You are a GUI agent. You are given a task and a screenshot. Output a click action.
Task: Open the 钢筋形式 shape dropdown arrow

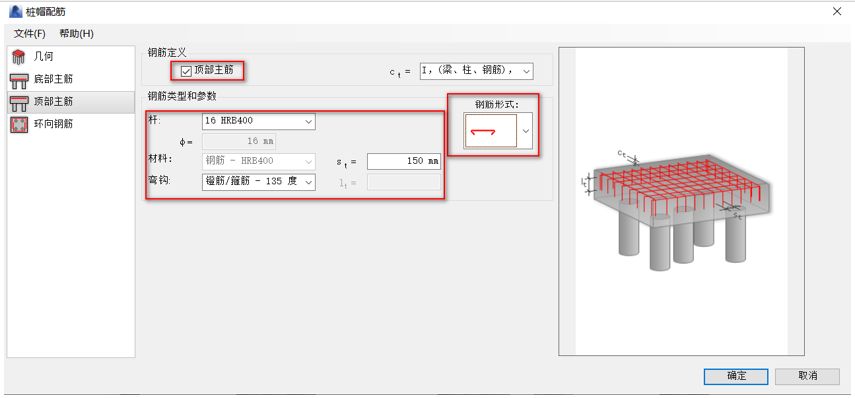click(x=526, y=131)
